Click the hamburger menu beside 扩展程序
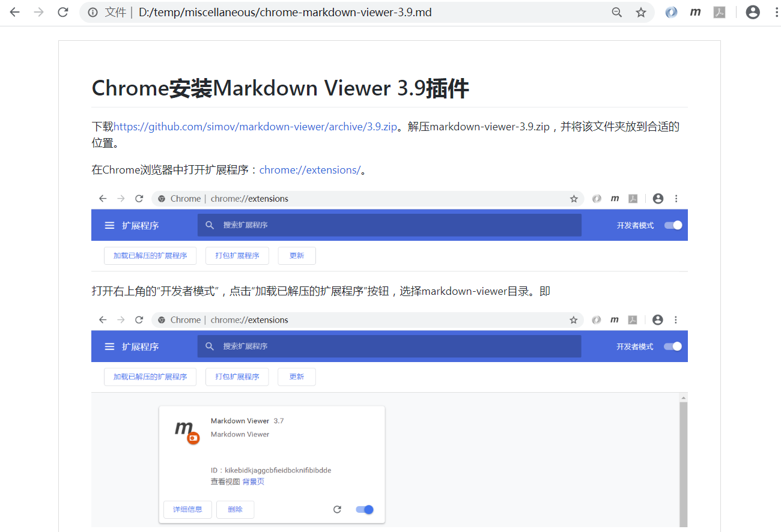The image size is (781, 532). (x=109, y=225)
